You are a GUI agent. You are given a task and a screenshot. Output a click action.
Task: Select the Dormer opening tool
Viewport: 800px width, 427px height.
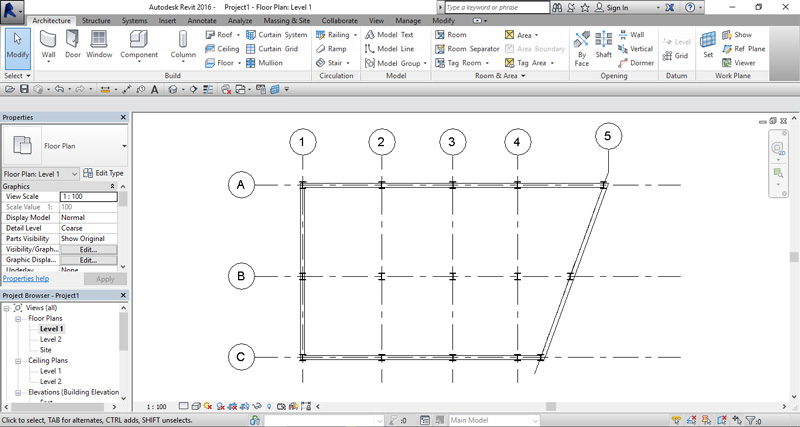[636, 63]
